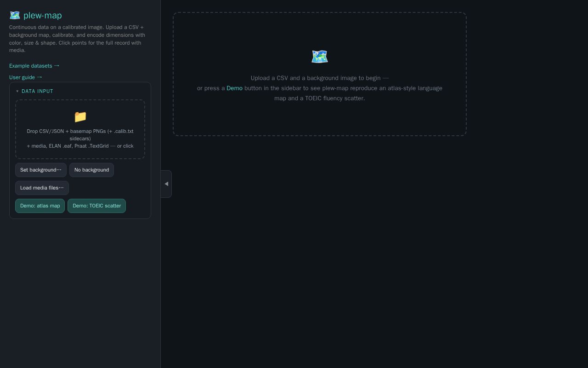Click Load media files… button
This screenshot has height=368, width=588.
point(42,188)
